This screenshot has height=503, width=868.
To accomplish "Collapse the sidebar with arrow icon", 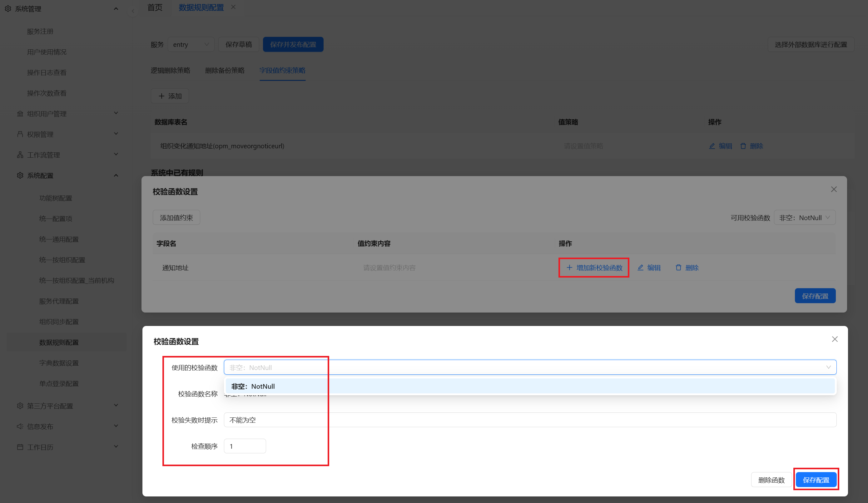I will [133, 11].
